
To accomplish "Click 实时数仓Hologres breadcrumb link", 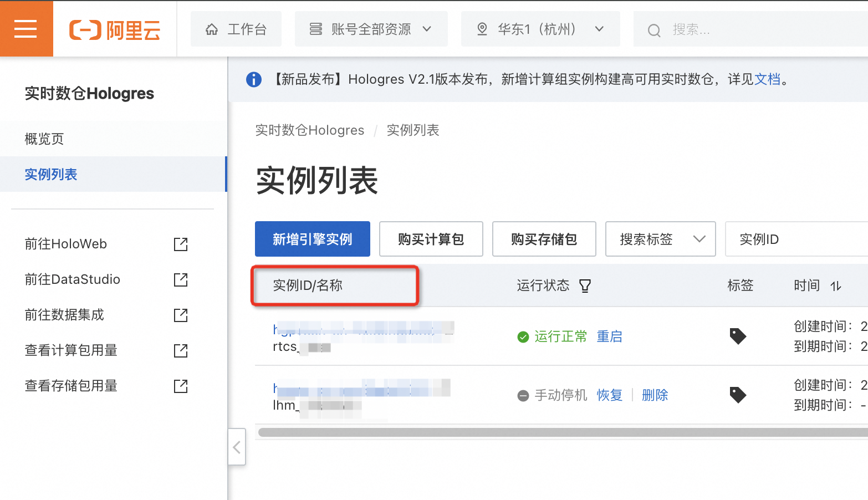I will [310, 130].
